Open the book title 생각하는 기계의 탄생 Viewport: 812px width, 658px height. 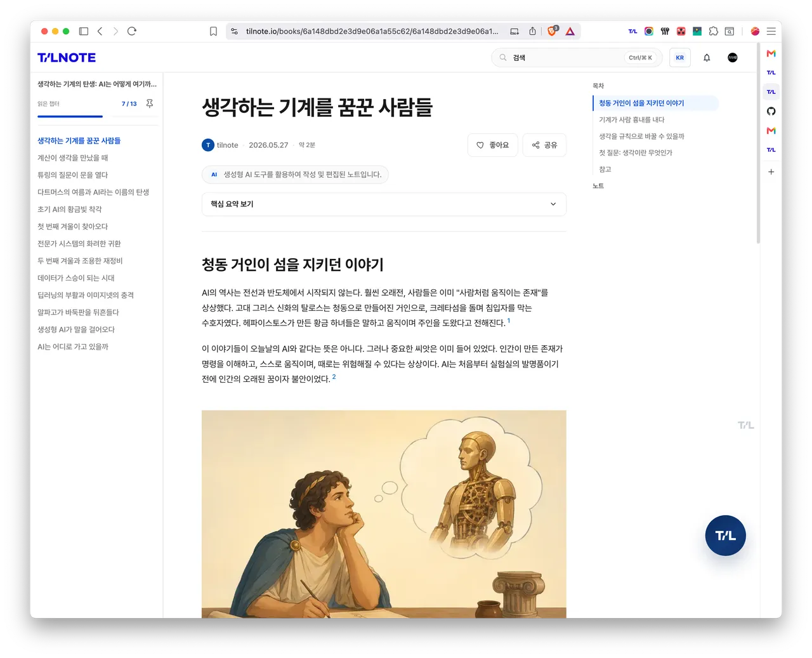coord(96,84)
